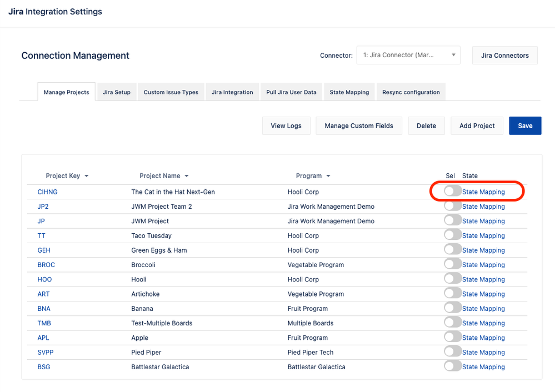Image resolution: width=555 pixels, height=392 pixels.
Task: Click the 'Fruit Program' cell in Banana row
Action: pyautogui.click(x=308, y=309)
